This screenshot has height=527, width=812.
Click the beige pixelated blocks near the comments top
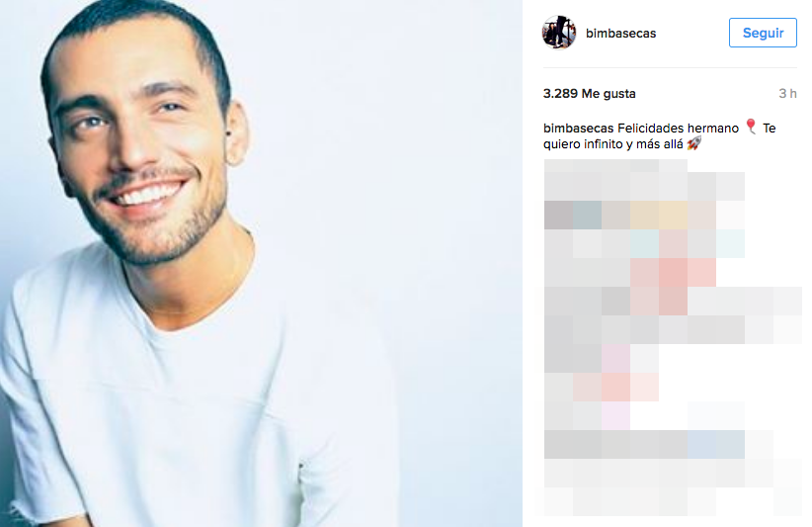659,215
